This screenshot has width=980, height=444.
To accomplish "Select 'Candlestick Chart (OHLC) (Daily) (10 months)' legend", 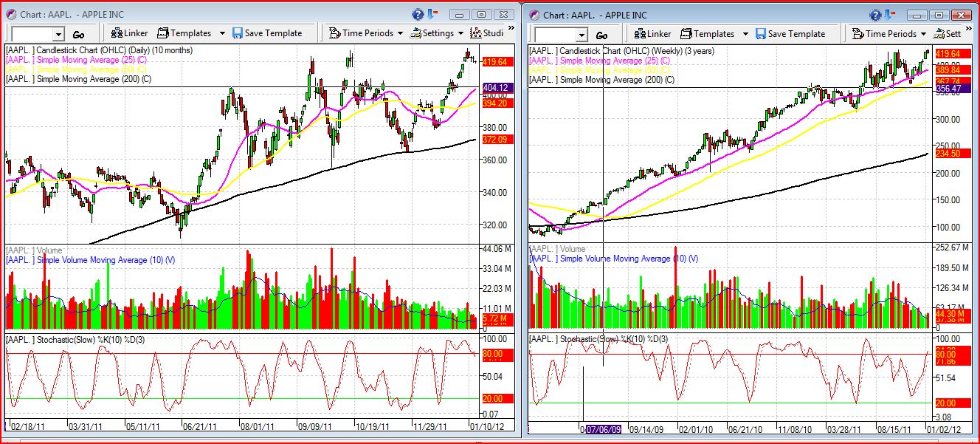I will tap(100, 50).
